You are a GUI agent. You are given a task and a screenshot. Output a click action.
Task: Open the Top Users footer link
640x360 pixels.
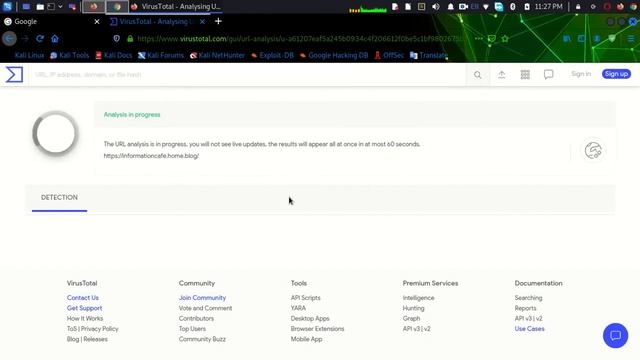coord(192,329)
